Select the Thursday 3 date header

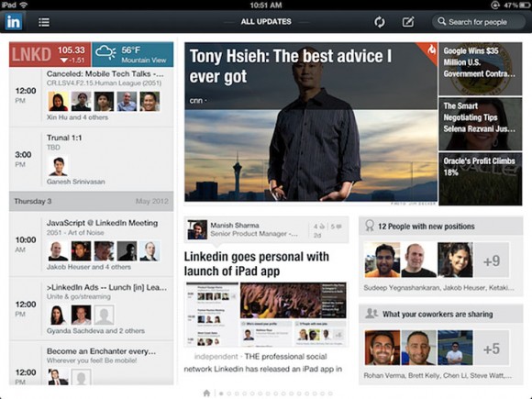[x=92, y=201]
